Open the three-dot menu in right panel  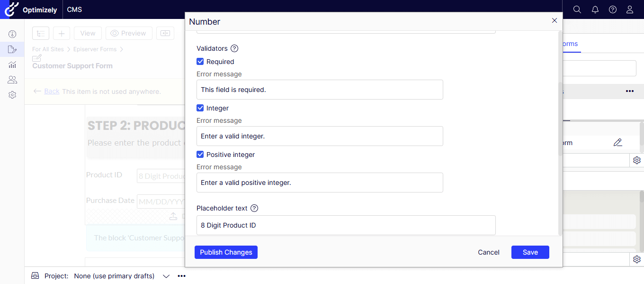point(629,91)
